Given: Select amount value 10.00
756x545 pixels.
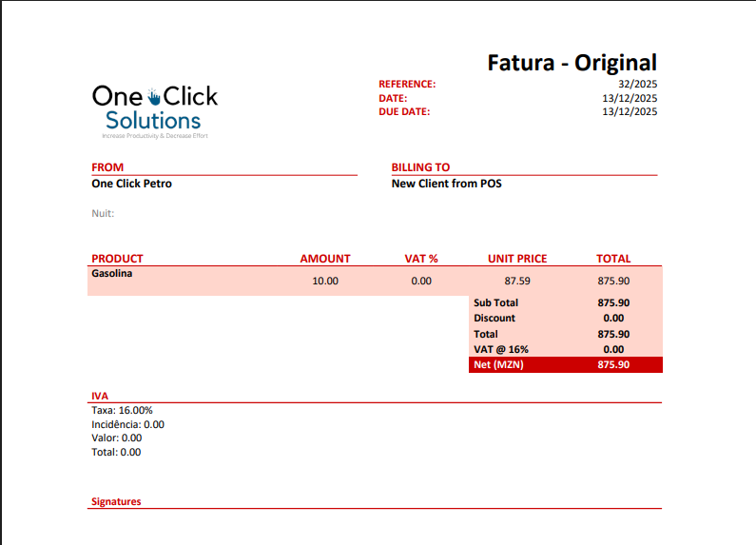Looking at the screenshot, I should tap(325, 281).
